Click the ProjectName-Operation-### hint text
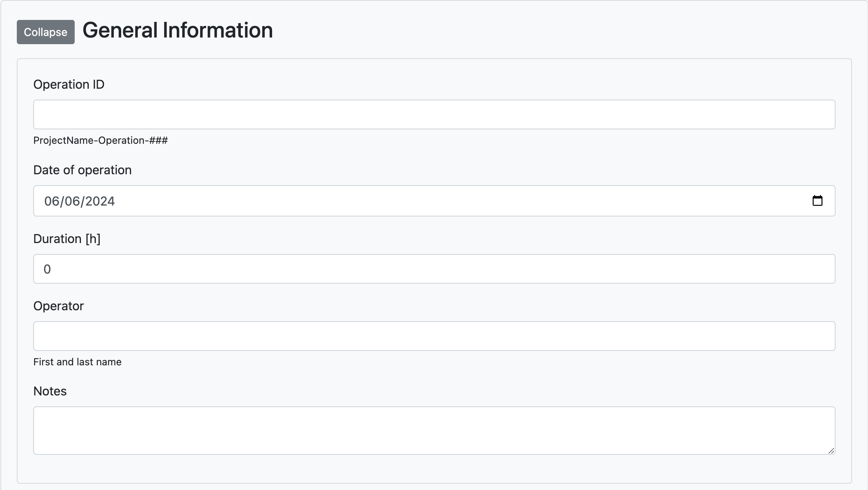Viewport: 868px width, 490px height. [x=100, y=140]
